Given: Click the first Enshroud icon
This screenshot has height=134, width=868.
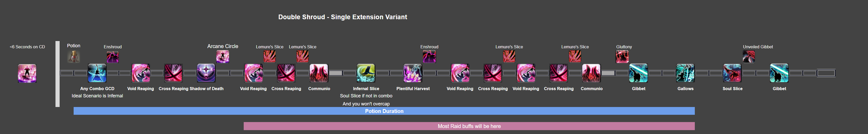Looking at the screenshot, I should [x=113, y=57].
